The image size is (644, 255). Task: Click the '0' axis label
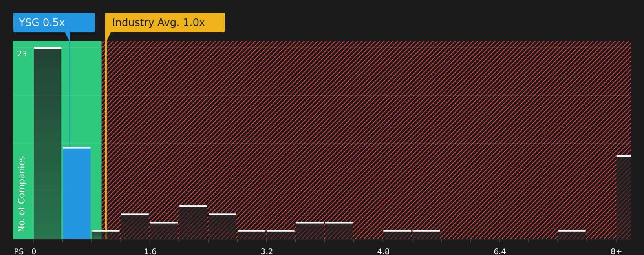[x=34, y=251]
